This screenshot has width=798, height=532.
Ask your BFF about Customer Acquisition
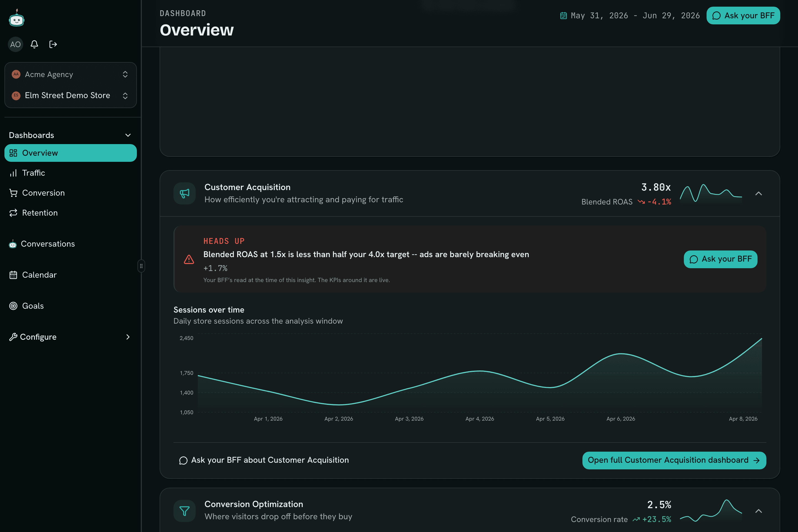[x=264, y=460]
